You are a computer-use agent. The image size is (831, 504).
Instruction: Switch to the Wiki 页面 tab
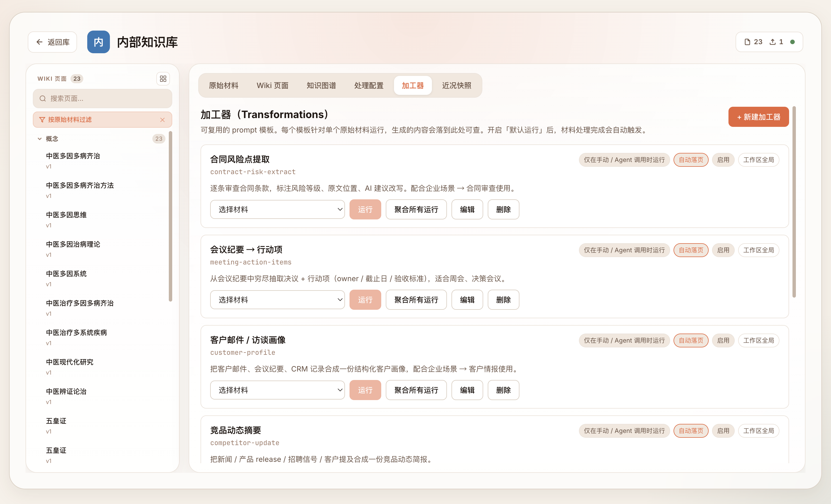[x=272, y=85]
